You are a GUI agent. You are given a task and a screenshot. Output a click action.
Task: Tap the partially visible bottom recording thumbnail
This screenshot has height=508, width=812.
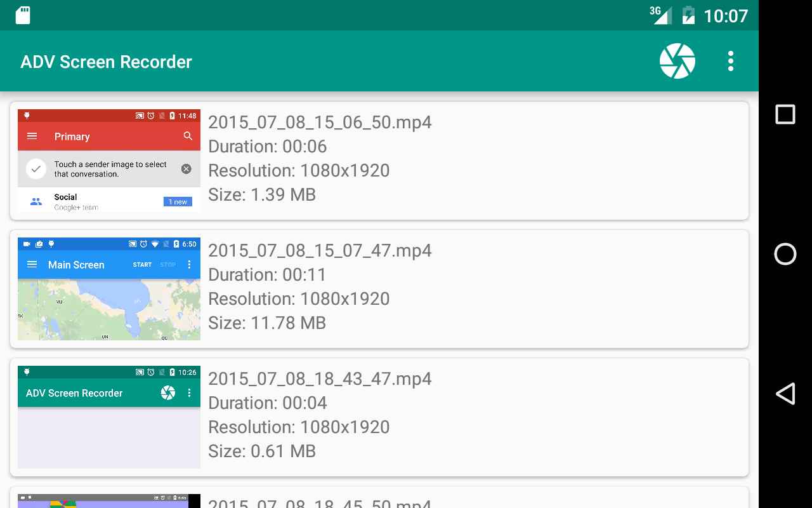108,502
